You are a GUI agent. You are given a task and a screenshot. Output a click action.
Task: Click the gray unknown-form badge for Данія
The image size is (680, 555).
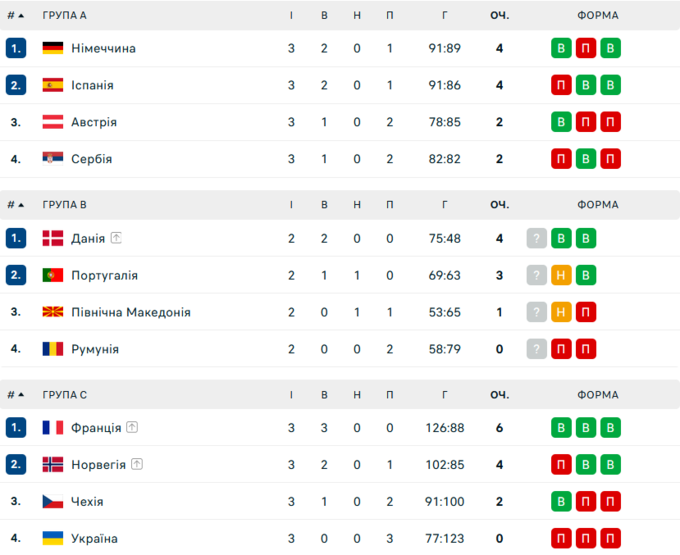pos(537,238)
